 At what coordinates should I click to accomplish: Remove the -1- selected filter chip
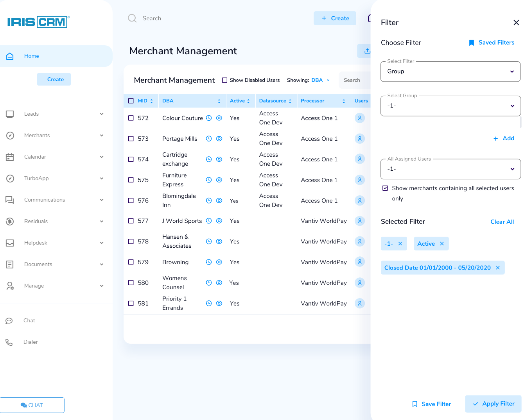[x=400, y=243]
